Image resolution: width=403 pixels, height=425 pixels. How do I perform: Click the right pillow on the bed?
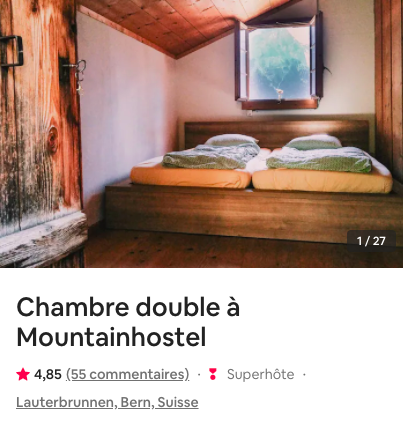[x=313, y=142]
